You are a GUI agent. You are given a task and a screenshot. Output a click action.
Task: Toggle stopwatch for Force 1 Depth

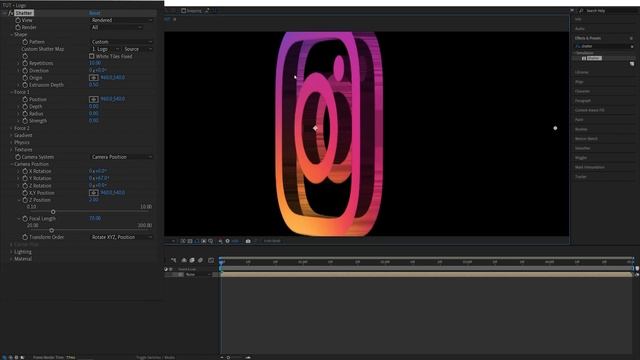tap(25, 107)
